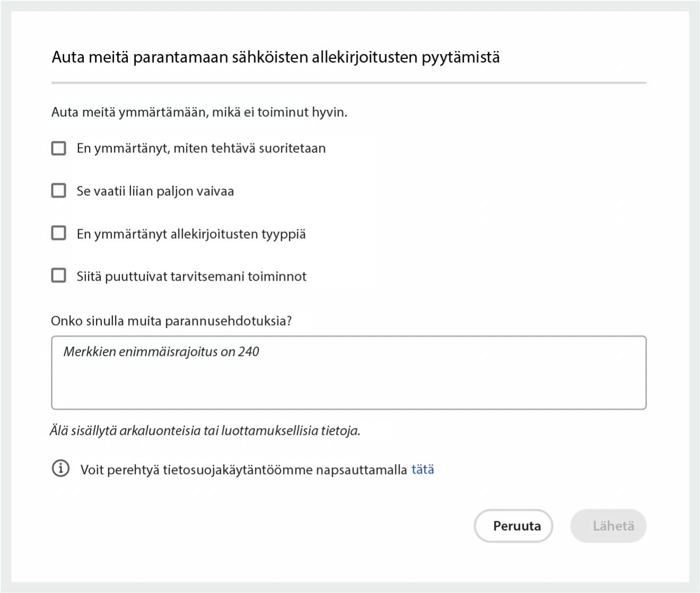This screenshot has width=700, height=593.
Task: Click the label of the first checkbox option
Action: click(x=202, y=148)
